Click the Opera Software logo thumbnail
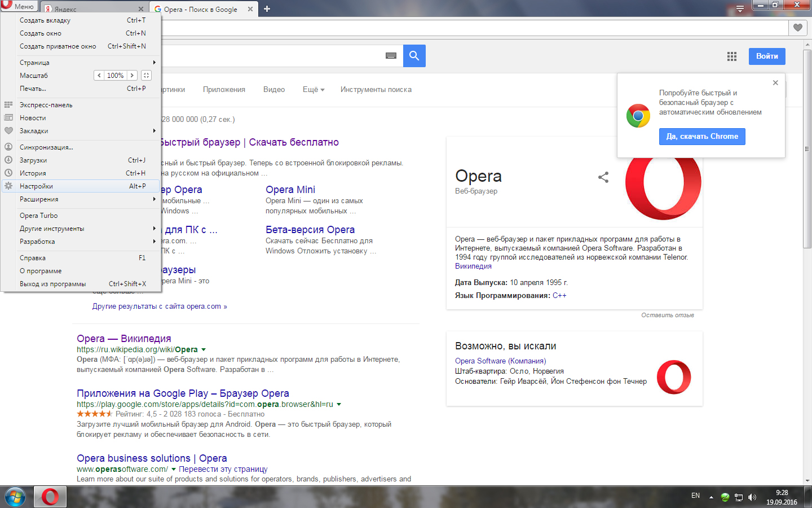The height and width of the screenshot is (508, 812). [x=674, y=377]
